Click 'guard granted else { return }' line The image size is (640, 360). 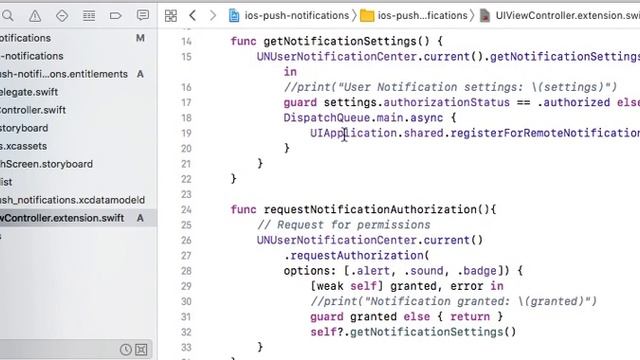[x=407, y=317]
